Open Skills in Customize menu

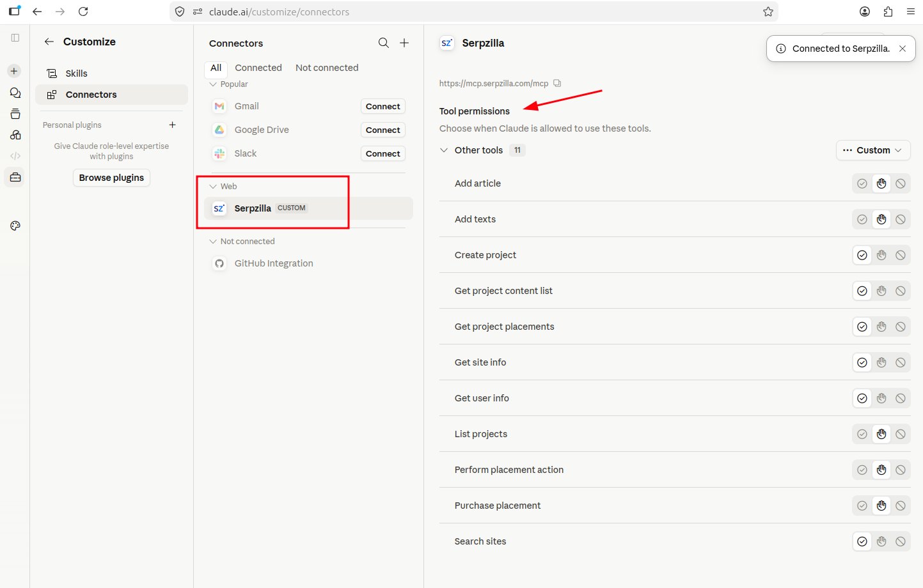111,73
